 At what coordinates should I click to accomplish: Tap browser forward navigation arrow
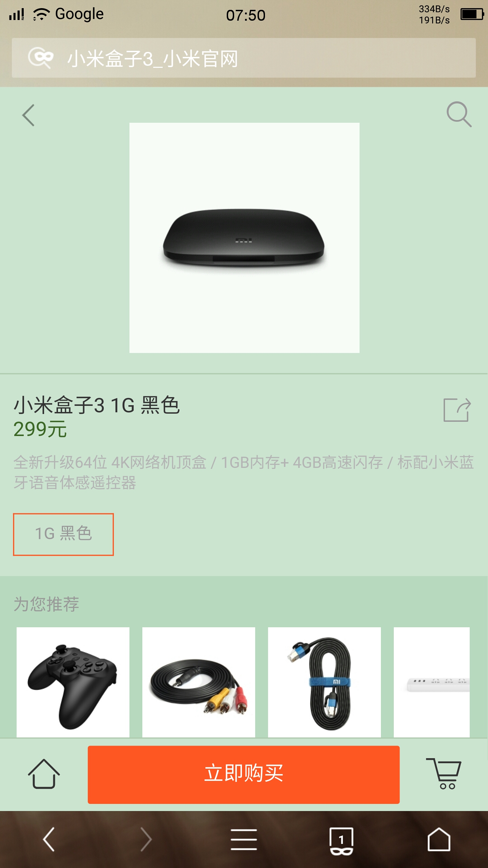pyautogui.click(x=146, y=840)
